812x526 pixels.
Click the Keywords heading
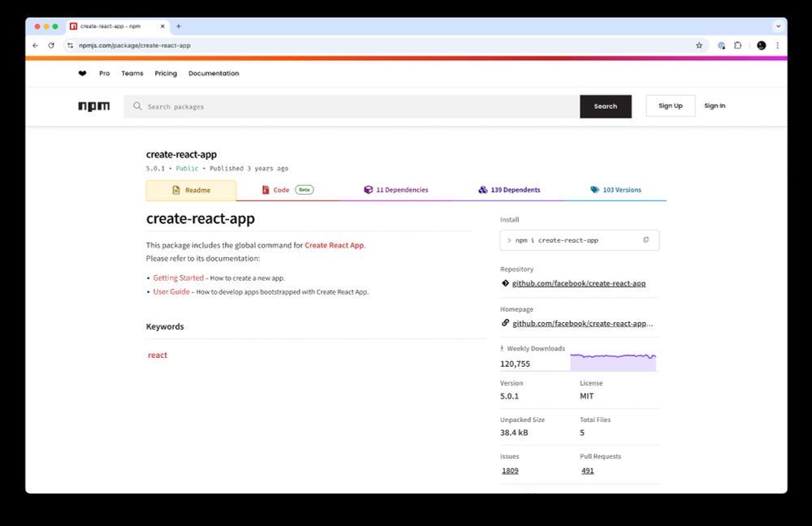pos(165,326)
